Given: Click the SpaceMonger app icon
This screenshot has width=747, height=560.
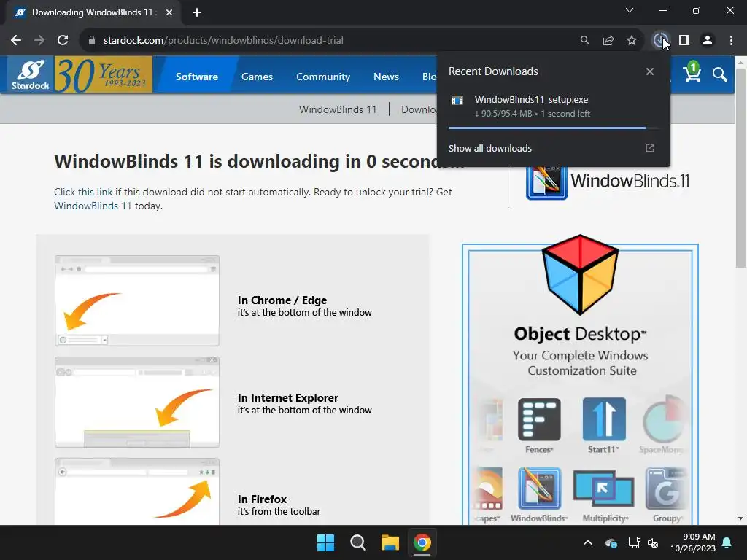Looking at the screenshot, I should [665, 419].
